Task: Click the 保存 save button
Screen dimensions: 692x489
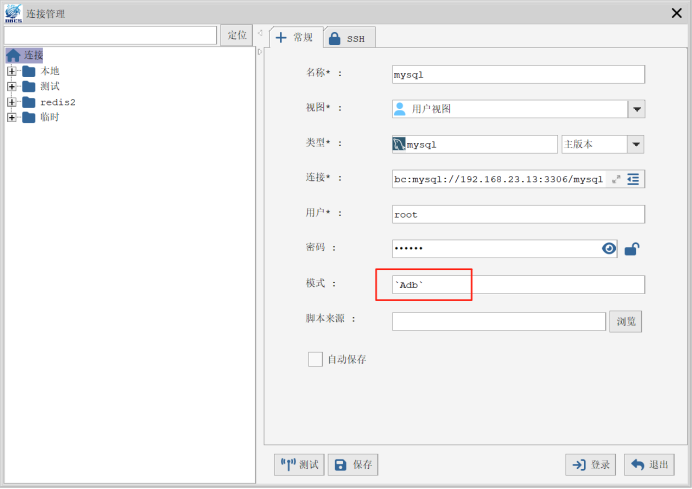Action: click(x=353, y=465)
